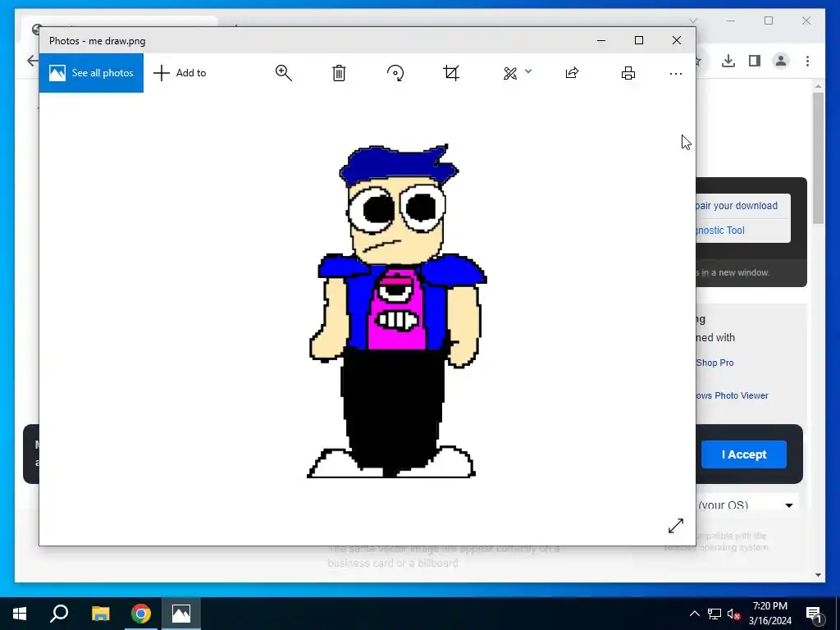Click scrollbar down arrow in Chrome
840x630 pixels.
(x=818, y=575)
